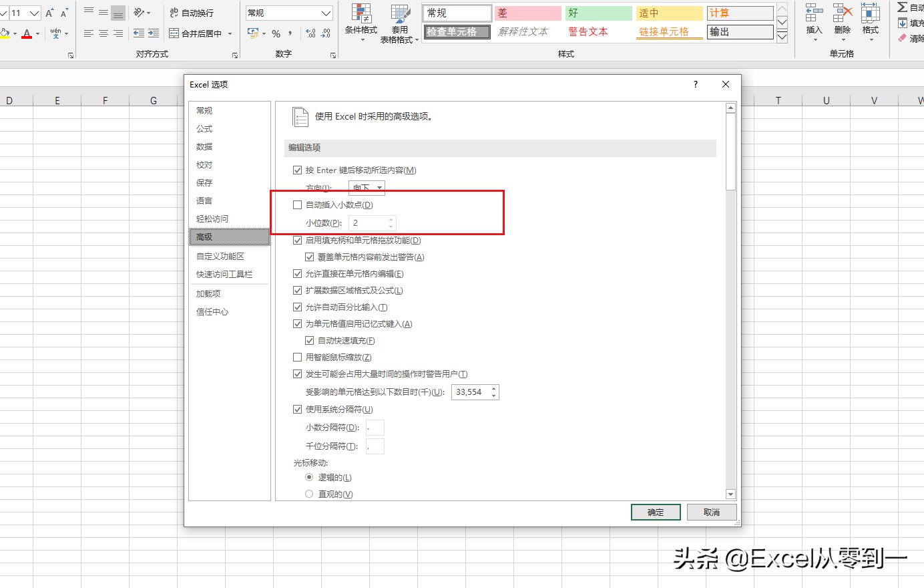The image size is (924, 588).
Task: Toggle 扩展数据区域格式及公式
Action: 298,291
